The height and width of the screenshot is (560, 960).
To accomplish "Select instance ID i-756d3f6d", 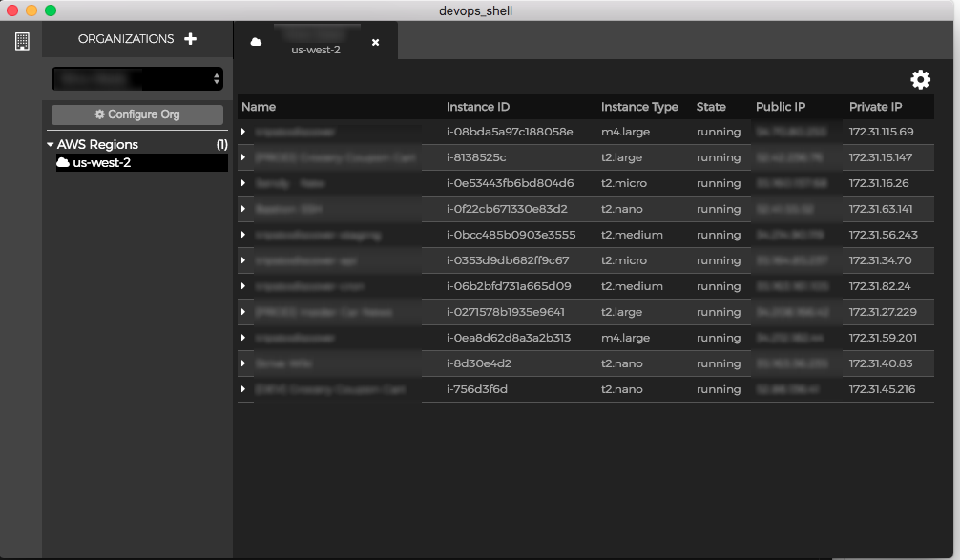I will coord(476,388).
